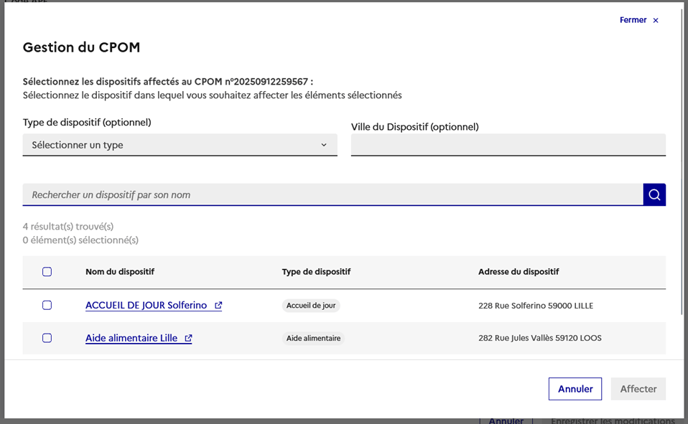Expand the 'Sélectionner un type' dropdown
Screen dimensions: 688x424
180,145
